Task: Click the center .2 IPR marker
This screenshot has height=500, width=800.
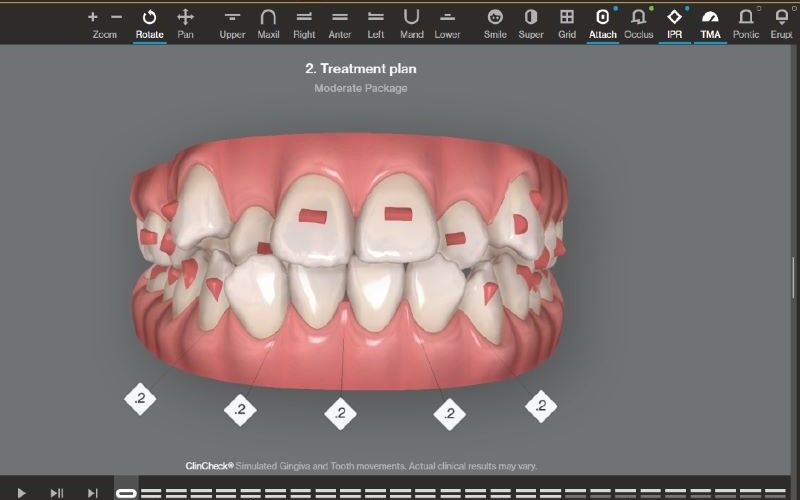Action: tap(340, 412)
